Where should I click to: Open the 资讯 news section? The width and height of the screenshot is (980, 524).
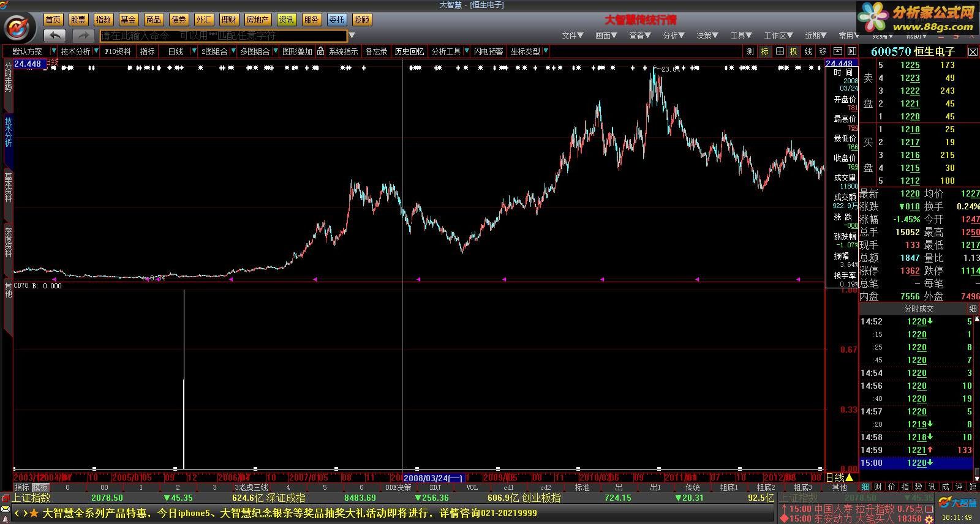pos(286,20)
